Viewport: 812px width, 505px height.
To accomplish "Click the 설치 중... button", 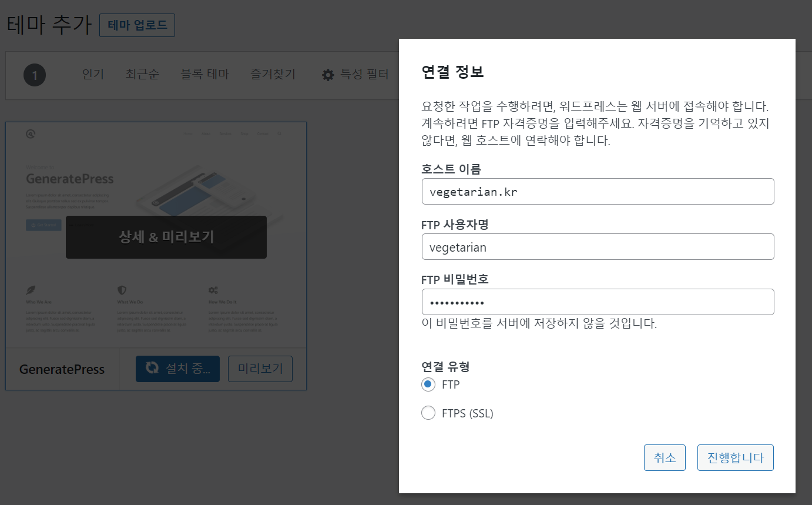I will [x=177, y=369].
